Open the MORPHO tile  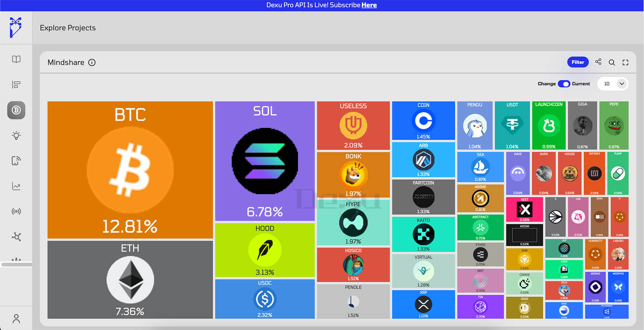click(618, 287)
